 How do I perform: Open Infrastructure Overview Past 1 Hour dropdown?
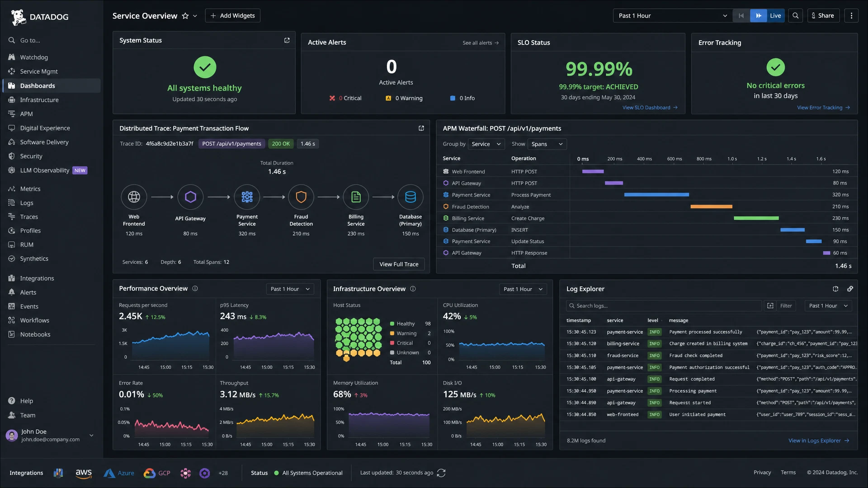523,289
